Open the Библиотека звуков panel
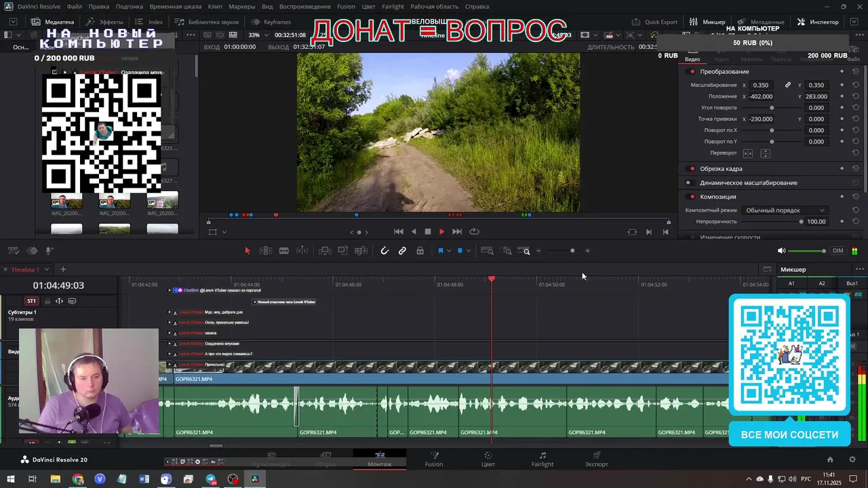This screenshot has width=868, height=488. click(x=208, y=22)
